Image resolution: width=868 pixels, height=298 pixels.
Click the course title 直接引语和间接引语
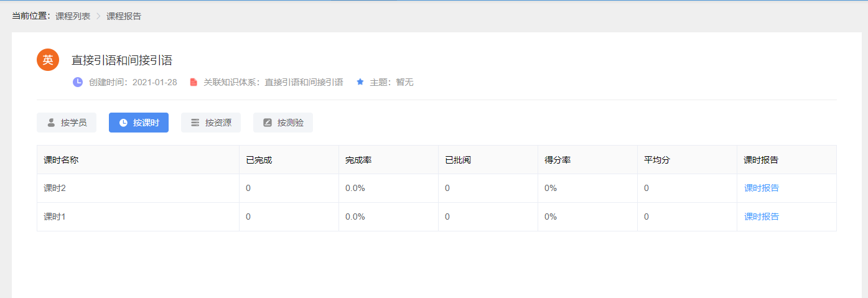[x=122, y=60]
